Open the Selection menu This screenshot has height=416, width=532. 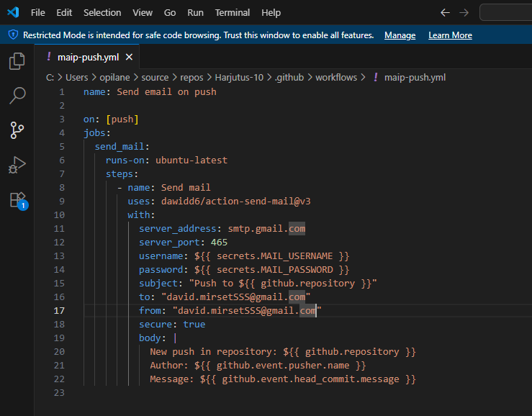(x=102, y=13)
